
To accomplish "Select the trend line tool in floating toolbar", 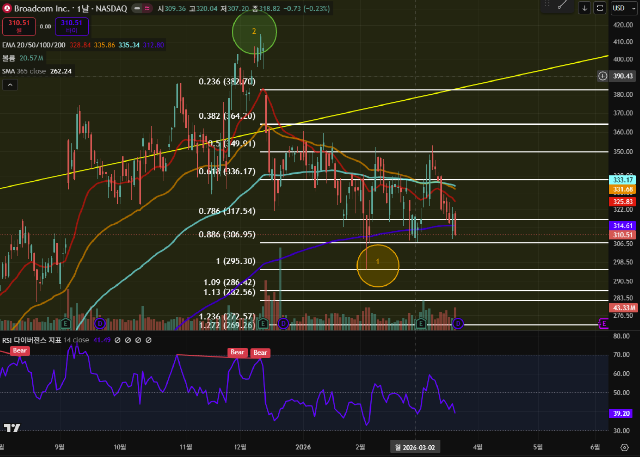I will (x=562, y=5).
